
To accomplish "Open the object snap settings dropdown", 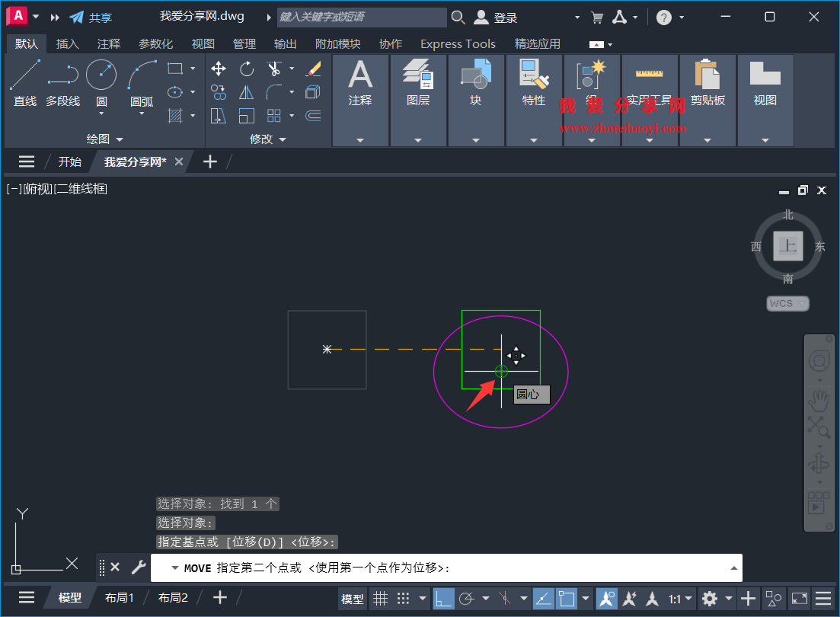I will 586,598.
